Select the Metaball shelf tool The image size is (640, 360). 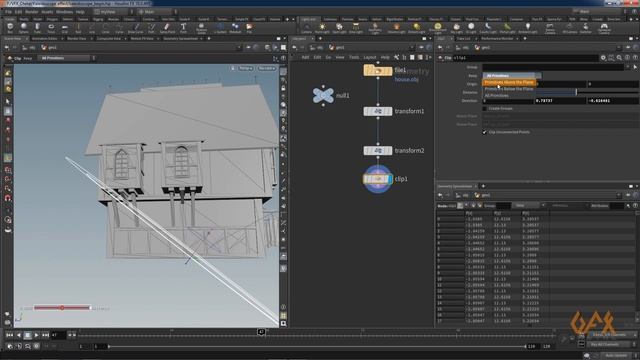[x=235, y=28]
